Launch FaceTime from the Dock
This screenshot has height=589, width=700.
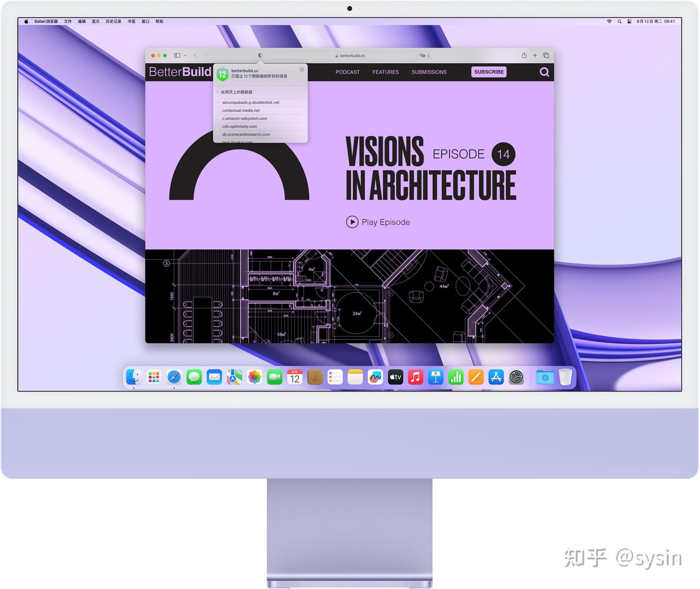tap(275, 377)
